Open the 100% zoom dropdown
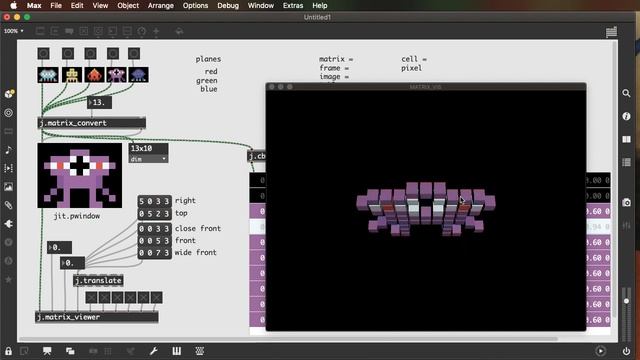The image size is (640, 360). click(13, 31)
